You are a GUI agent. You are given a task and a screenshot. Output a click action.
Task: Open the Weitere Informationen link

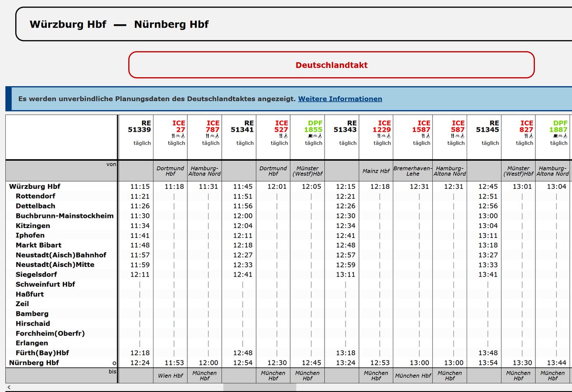click(340, 99)
